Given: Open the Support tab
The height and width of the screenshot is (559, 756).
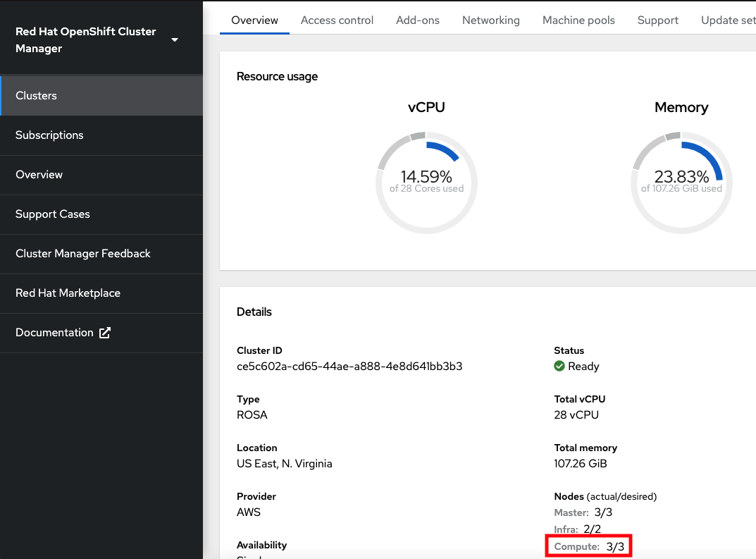Looking at the screenshot, I should (x=657, y=20).
